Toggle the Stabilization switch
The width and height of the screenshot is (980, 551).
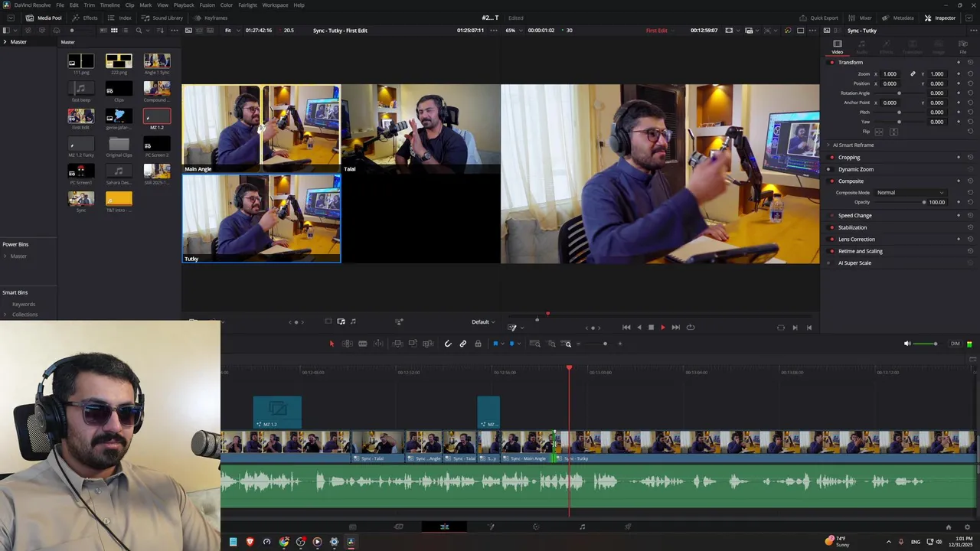(832, 227)
